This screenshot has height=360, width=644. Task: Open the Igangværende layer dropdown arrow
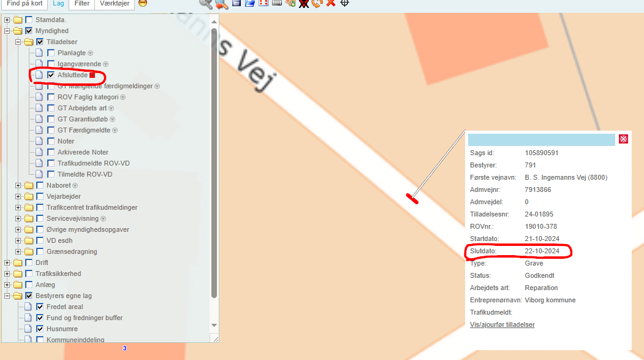click(x=105, y=64)
